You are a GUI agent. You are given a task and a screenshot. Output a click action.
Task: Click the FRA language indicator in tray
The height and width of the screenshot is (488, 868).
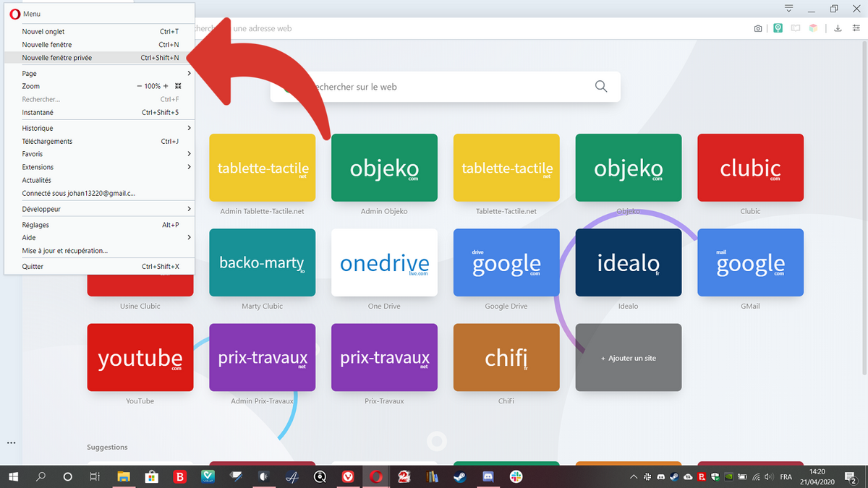click(x=786, y=476)
